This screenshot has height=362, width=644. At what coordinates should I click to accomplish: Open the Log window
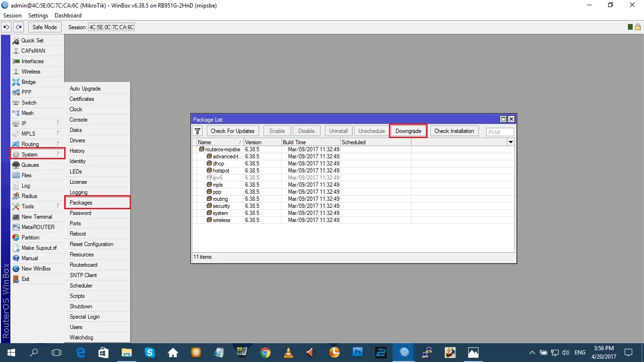click(x=37, y=186)
